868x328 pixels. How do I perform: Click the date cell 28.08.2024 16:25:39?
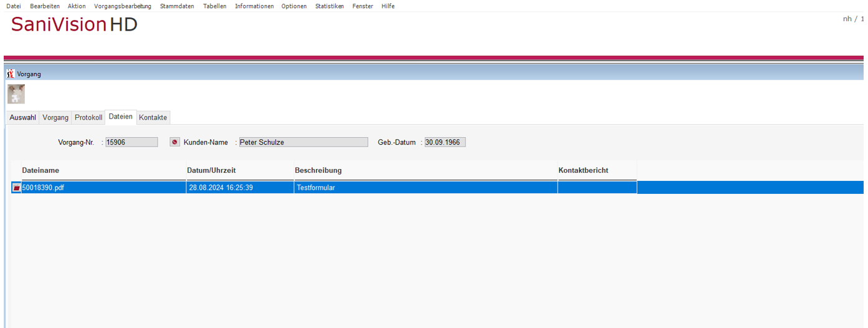point(240,188)
